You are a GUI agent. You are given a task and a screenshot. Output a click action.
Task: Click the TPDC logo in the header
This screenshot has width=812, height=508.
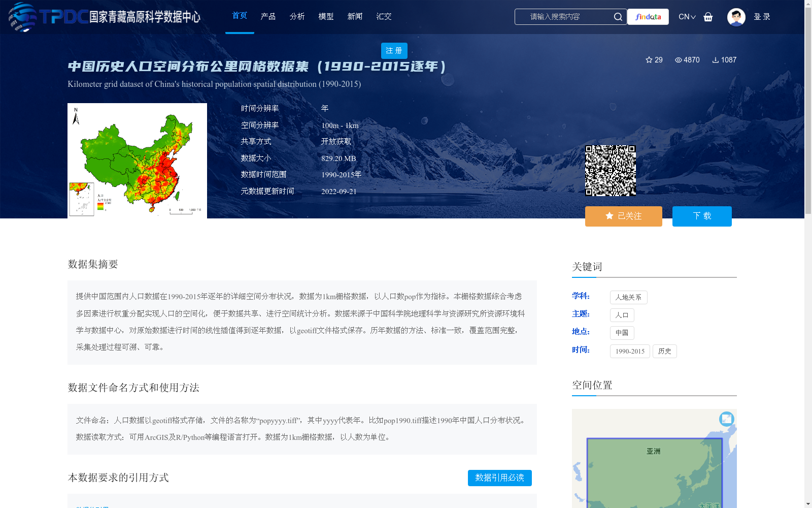(105, 17)
